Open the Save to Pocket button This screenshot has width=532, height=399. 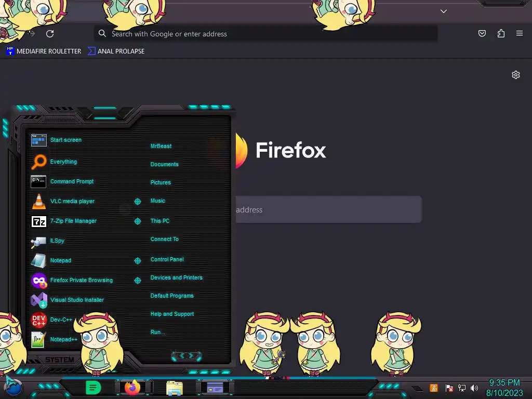tap(482, 33)
